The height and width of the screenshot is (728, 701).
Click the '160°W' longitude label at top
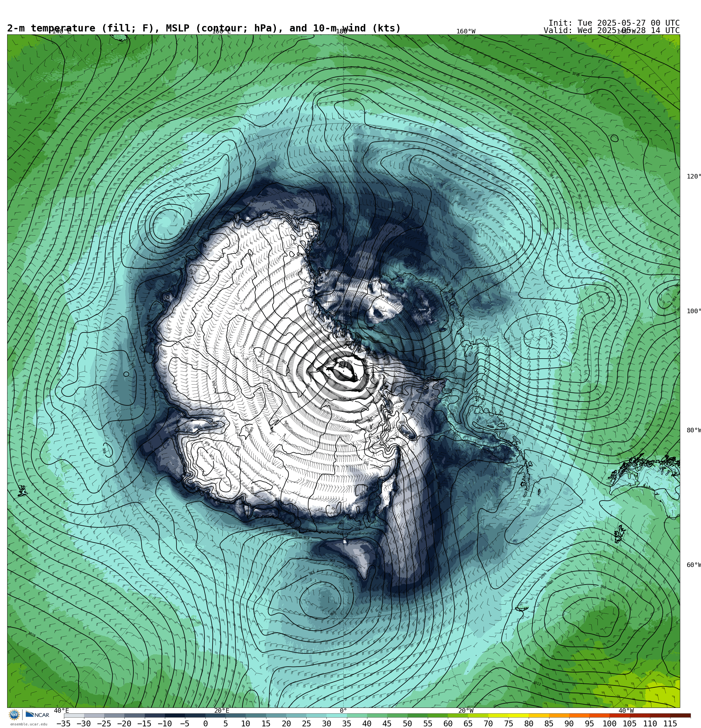(466, 31)
